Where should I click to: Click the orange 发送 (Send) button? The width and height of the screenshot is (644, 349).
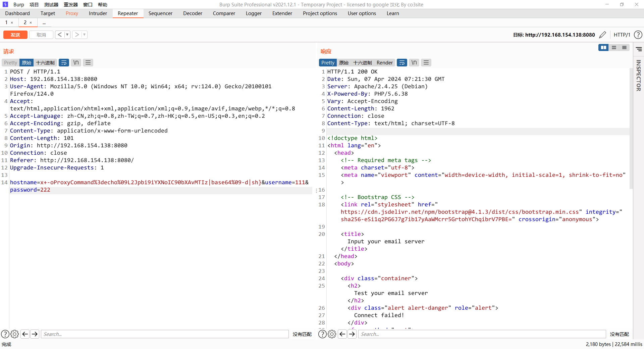(15, 35)
